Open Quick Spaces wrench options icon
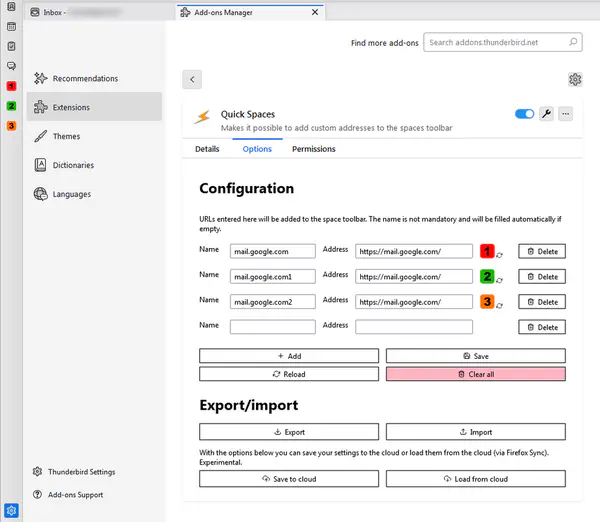The height and width of the screenshot is (522, 600). (x=546, y=115)
